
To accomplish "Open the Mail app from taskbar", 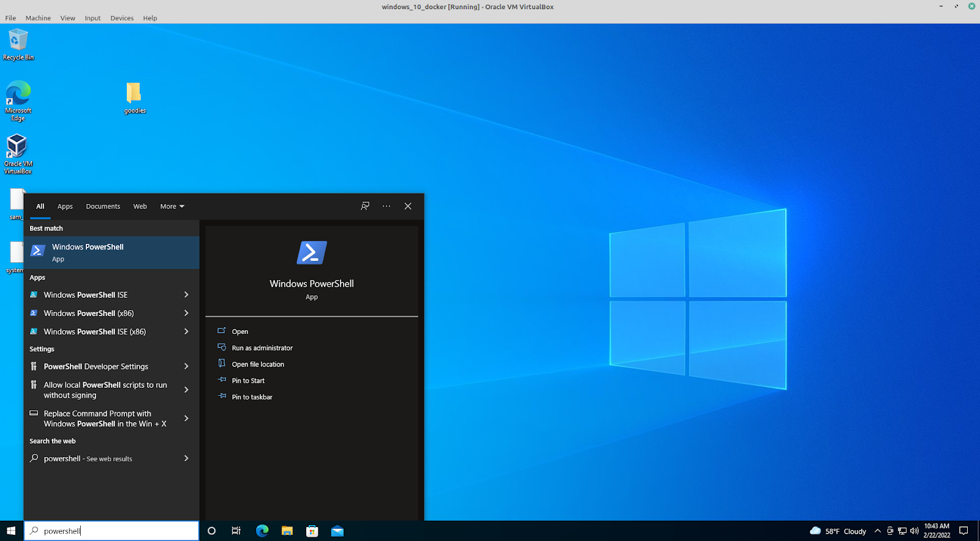I will pyautogui.click(x=337, y=531).
